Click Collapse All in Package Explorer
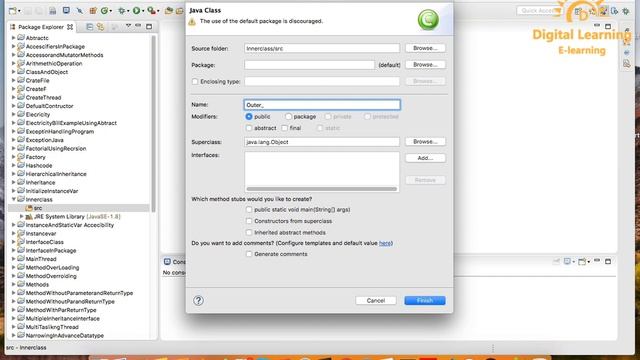 pos(89,27)
